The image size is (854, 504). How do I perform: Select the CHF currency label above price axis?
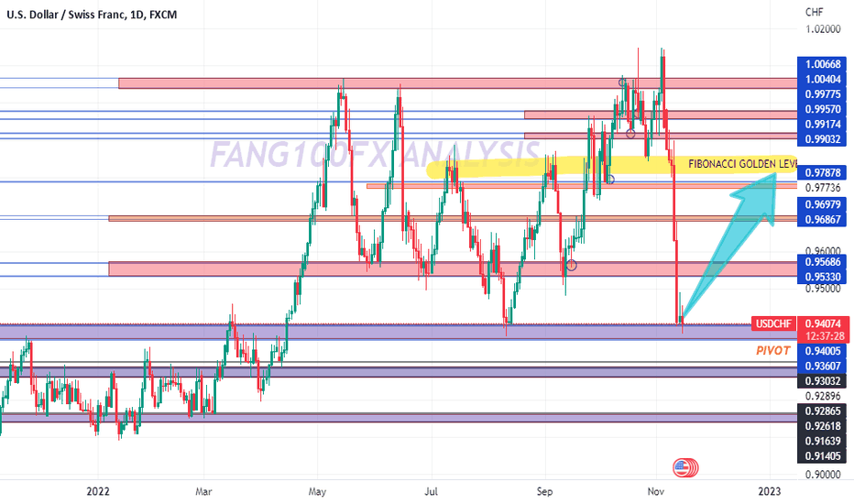tap(815, 12)
